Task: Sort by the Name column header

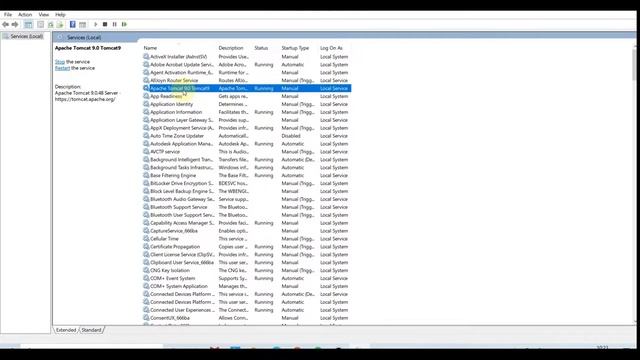Action: (150, 48)
